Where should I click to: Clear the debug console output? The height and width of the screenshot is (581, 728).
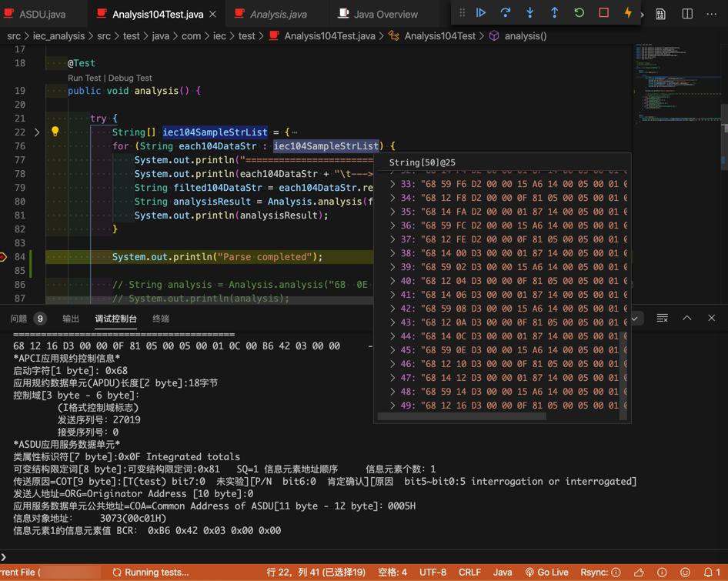(x=662, y=318)
